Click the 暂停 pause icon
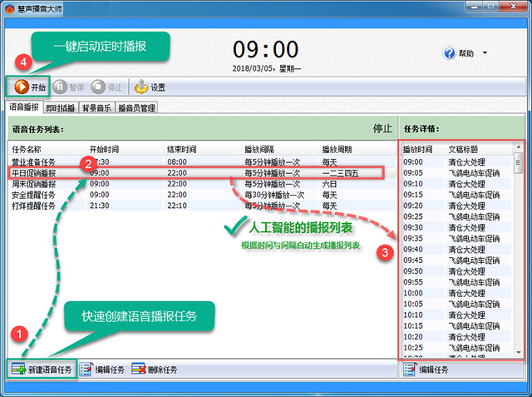The image size is (532, 397). coord(60,87)
